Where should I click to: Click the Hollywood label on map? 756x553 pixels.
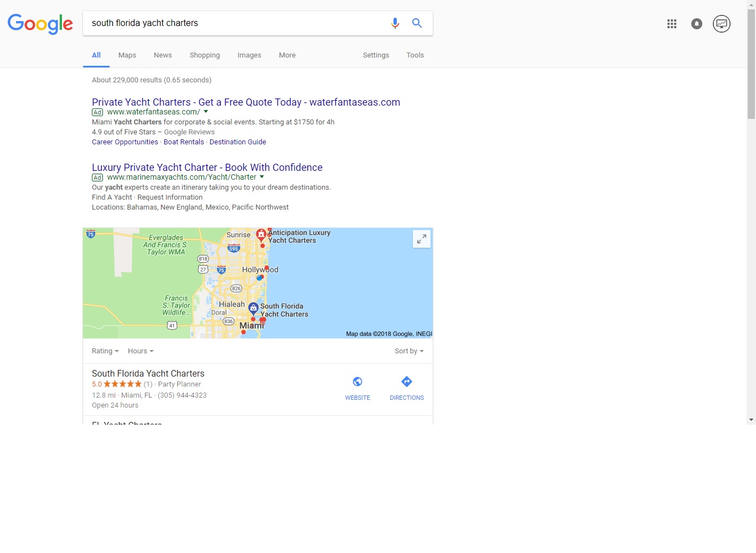[260, 270]
